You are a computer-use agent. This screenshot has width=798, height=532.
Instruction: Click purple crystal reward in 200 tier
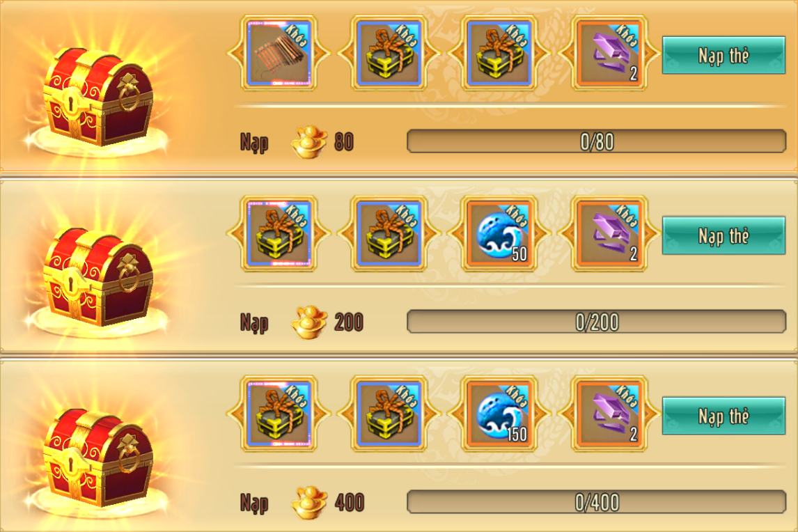[609, 234]
